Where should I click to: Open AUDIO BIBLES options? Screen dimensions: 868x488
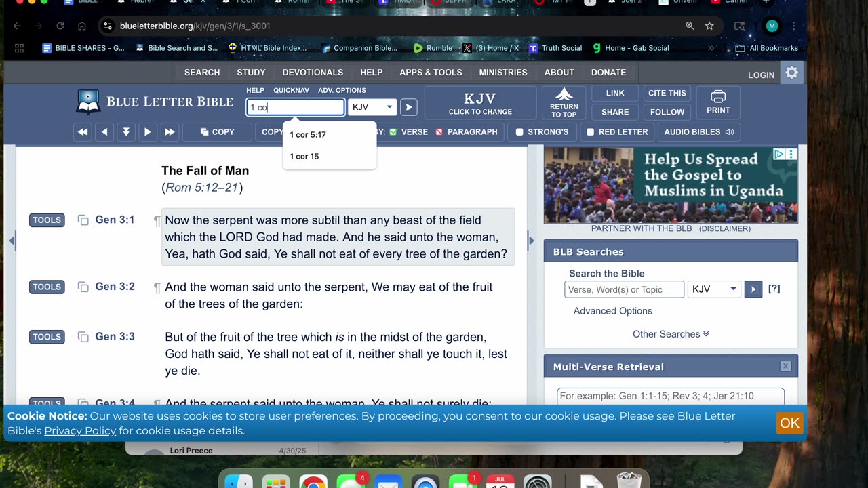pos(699,132)
